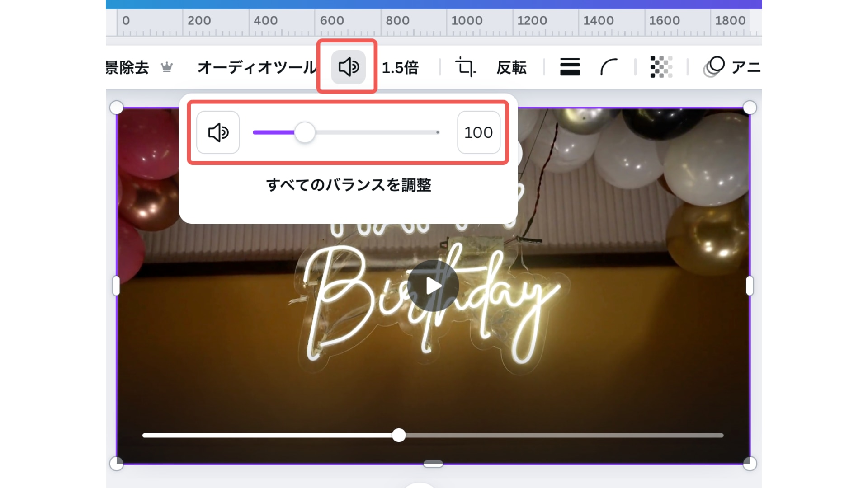Click the volume value field showing 100
868x488 pixels.
pos(478,132)
